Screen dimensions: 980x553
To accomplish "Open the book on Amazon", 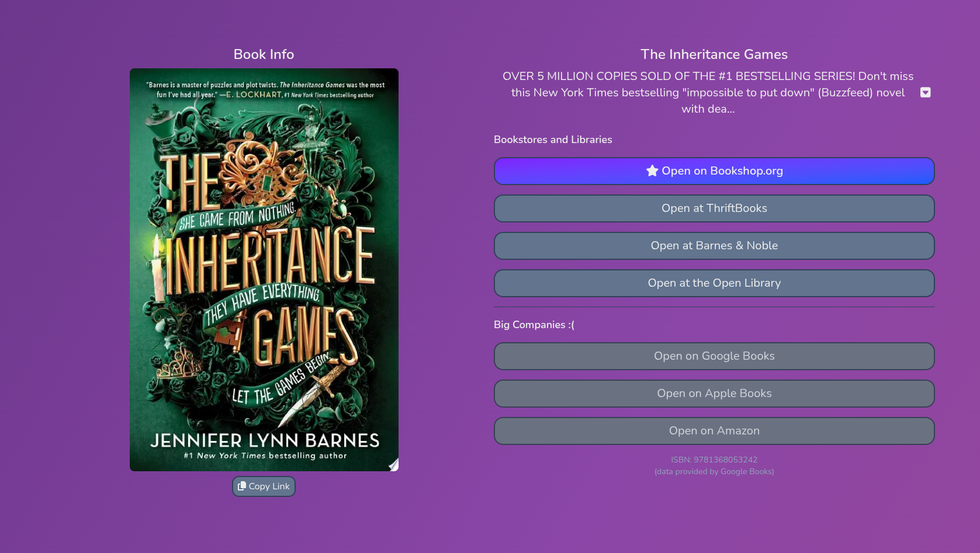I will click(x=714, y=431).
